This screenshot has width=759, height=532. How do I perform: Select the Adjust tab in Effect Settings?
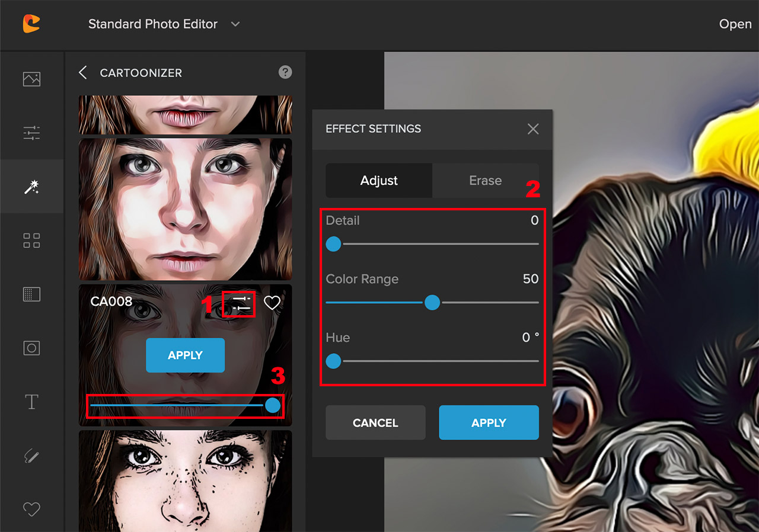pos(378,180)
